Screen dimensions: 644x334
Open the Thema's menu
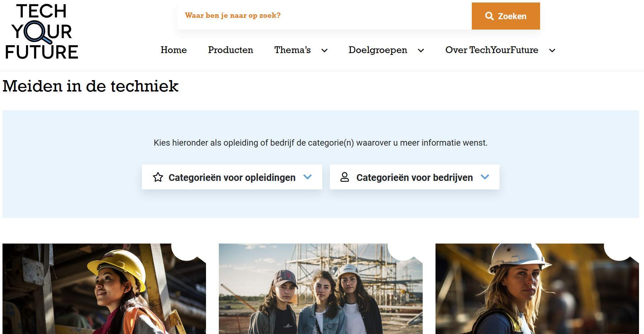[x=292, y=50]
